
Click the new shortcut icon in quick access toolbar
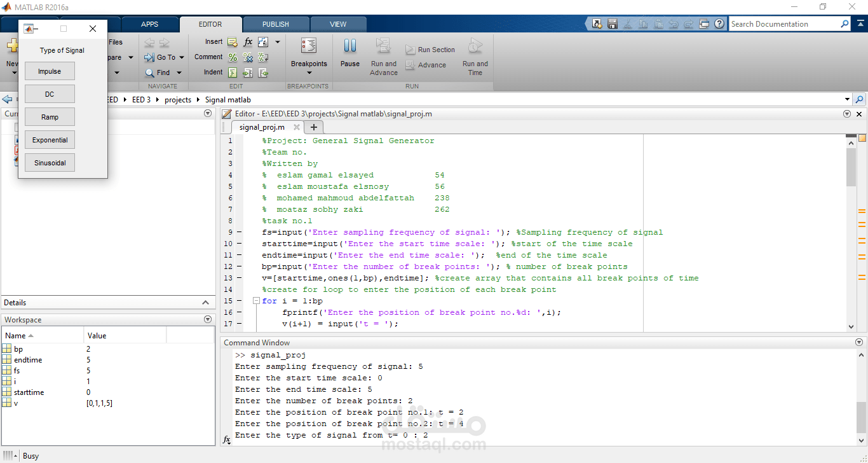pos(597,24)
